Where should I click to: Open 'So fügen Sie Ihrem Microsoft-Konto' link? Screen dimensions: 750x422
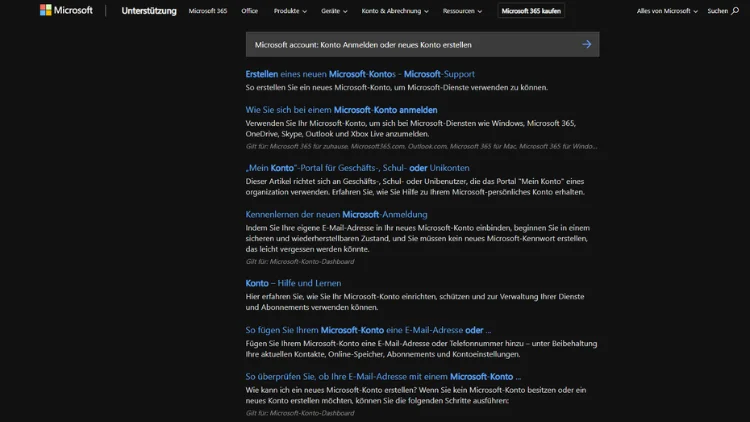[x=368, y=330]
